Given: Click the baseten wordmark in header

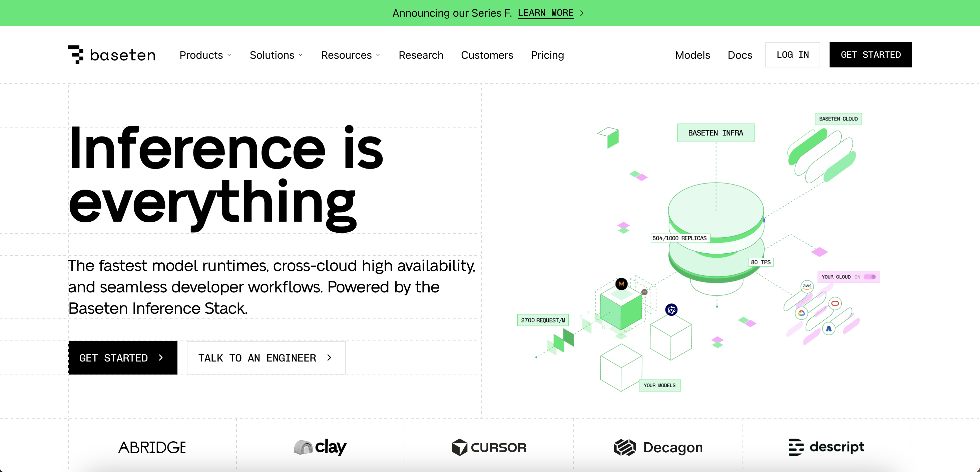Looking at the screenshot, I should tap(122, 55).
